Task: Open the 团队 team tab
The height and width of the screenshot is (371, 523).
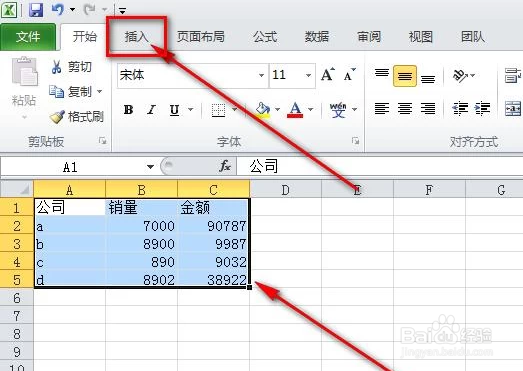Action: tap(473, 36)
